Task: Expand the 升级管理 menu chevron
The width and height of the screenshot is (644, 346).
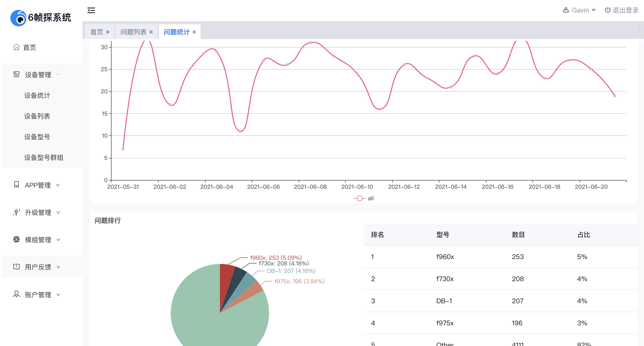Action: click(x=58, y=212)
